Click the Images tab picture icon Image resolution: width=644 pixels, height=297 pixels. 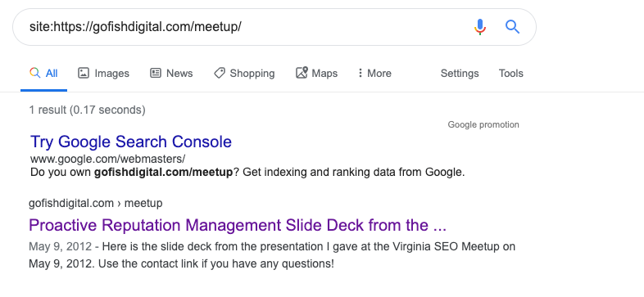(84, 73)
